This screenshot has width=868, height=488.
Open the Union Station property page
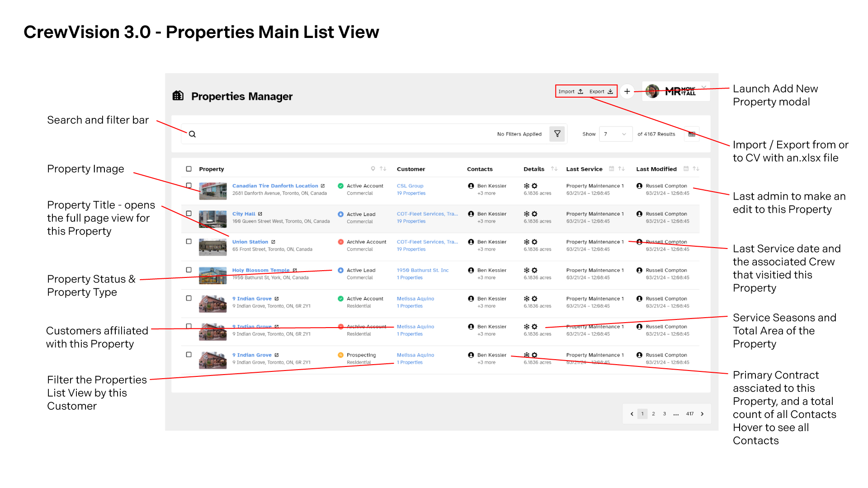click(x=250, y=242)
